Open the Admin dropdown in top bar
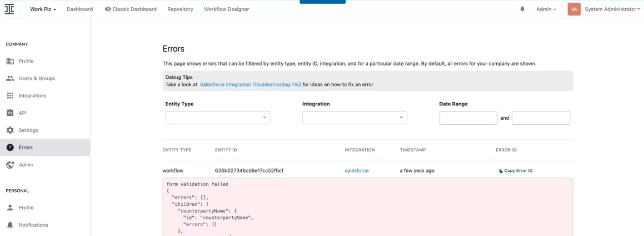The image size is (644, 236). pyautogui.click(x=546, y=9)
